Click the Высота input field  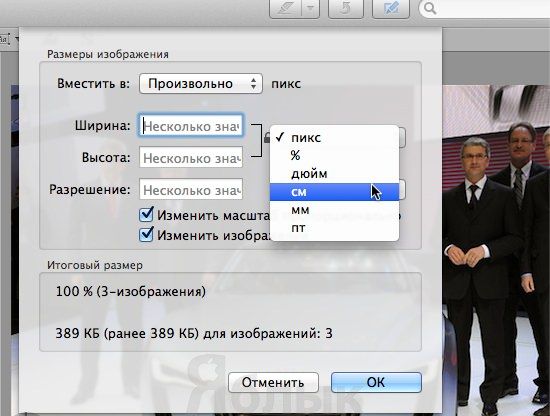tap(191, 158)
